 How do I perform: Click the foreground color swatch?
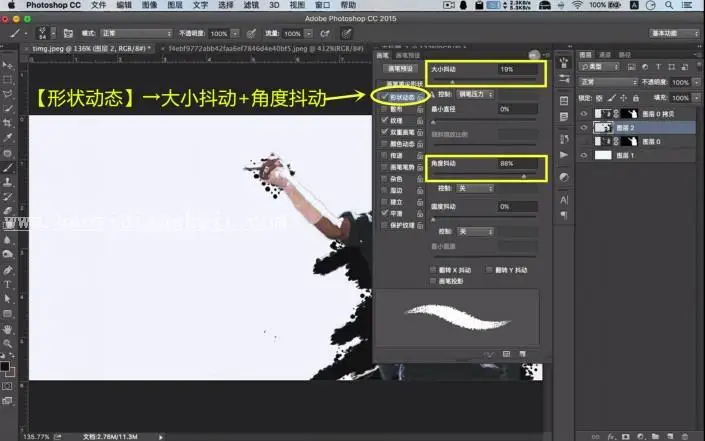[5, 366]
